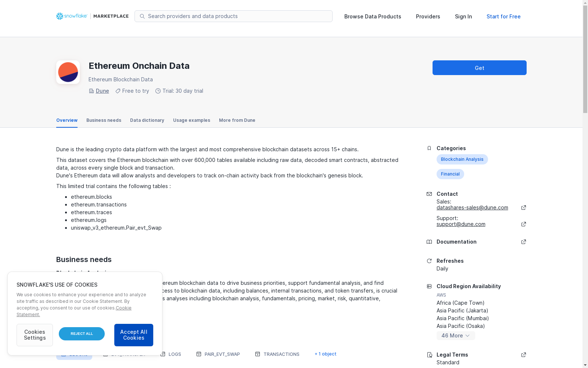This screenshot has height=368, width=588.
Task: Expand the 46 More regions list
Action: [x=456, y=336]
